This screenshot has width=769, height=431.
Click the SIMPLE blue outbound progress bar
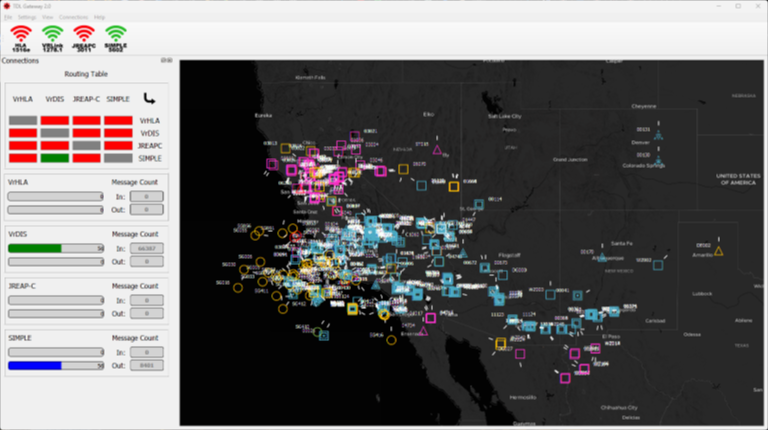[55, 365]
